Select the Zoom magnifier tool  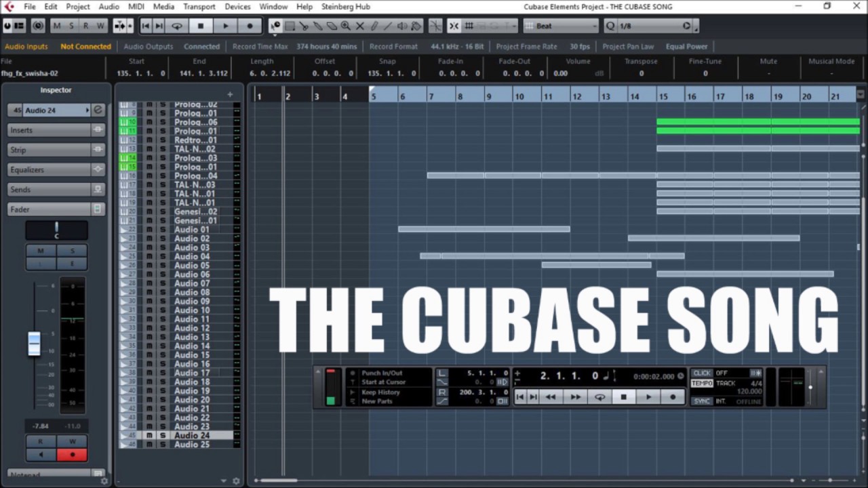click(x=346, y=26)
